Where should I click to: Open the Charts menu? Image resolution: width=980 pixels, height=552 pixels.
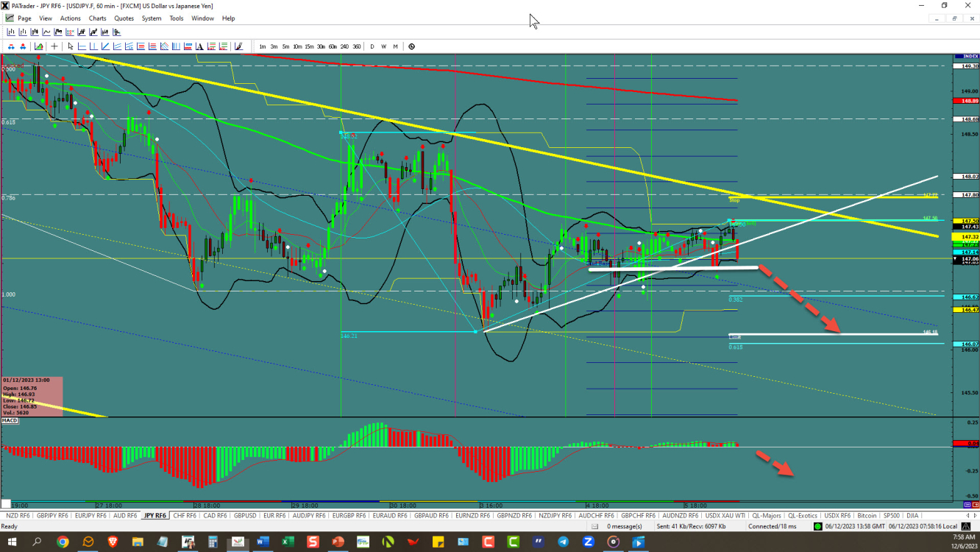click(x=97, y=18)
